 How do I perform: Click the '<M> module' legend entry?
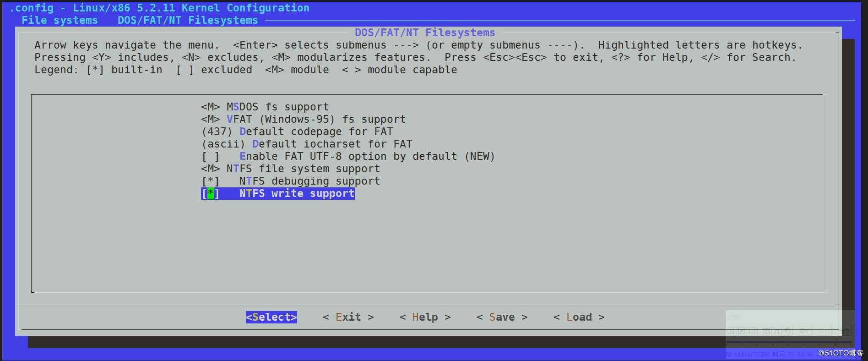pos(297,70)
